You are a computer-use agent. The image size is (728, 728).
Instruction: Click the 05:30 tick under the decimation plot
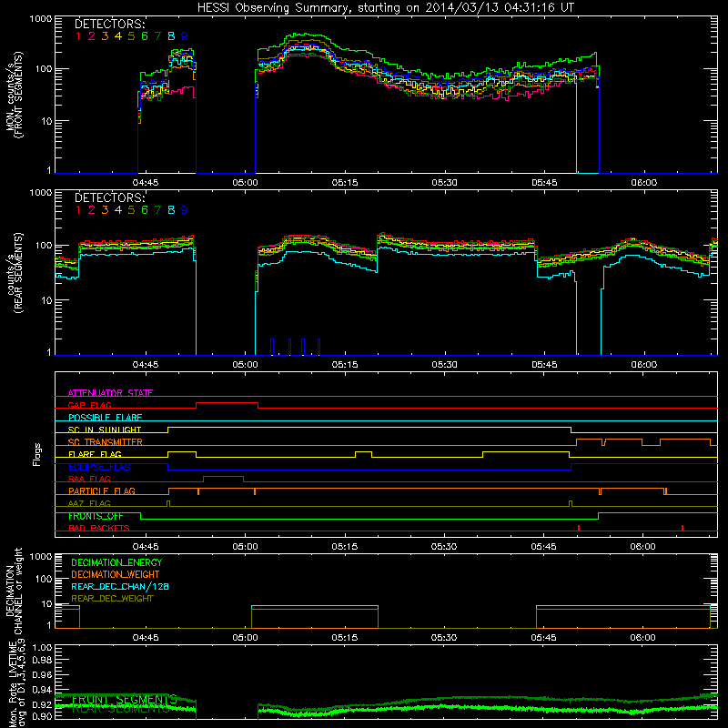click(x=444, y=638)
